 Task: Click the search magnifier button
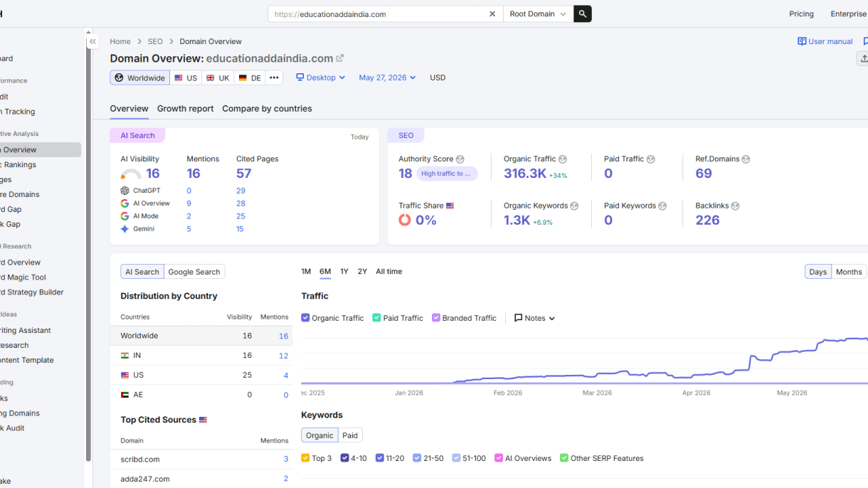point(583,14)
